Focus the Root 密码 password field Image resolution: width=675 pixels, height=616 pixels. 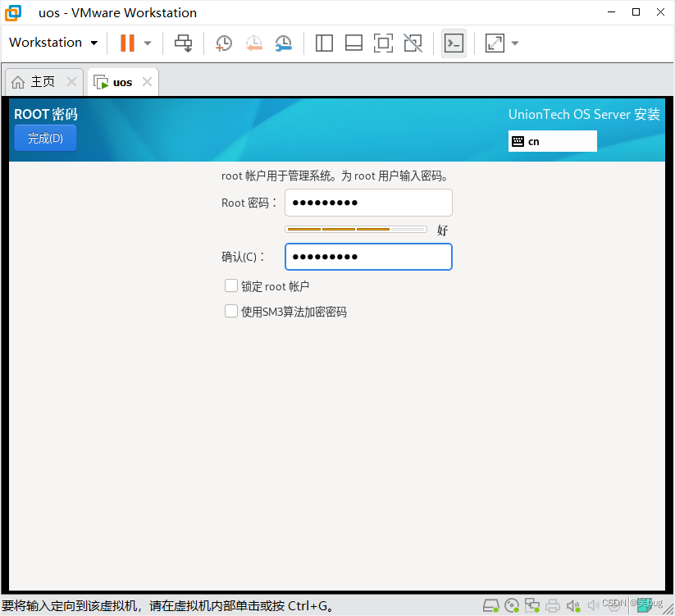click(x=368, y=203)
